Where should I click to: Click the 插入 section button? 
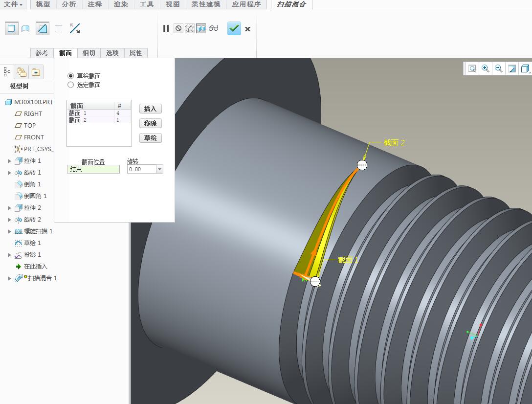point(150,109)
